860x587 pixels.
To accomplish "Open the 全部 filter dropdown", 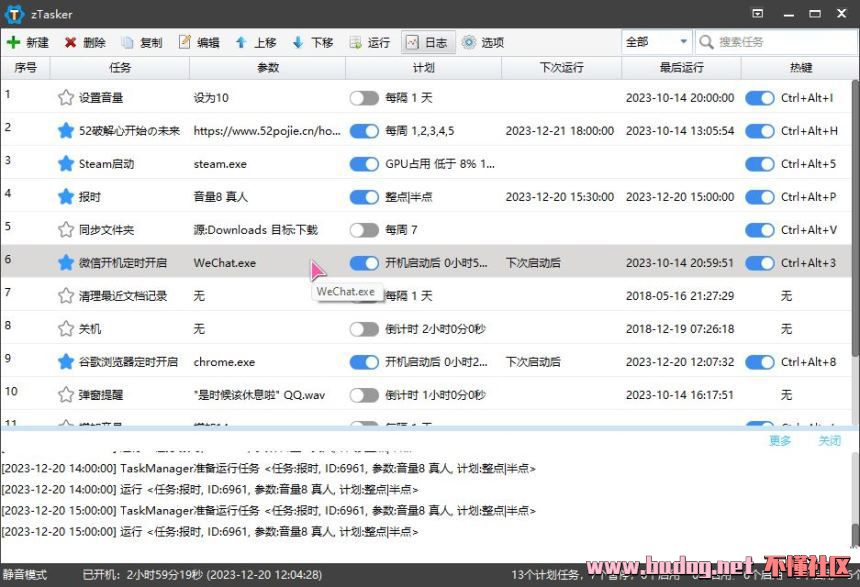I will 657,42.
